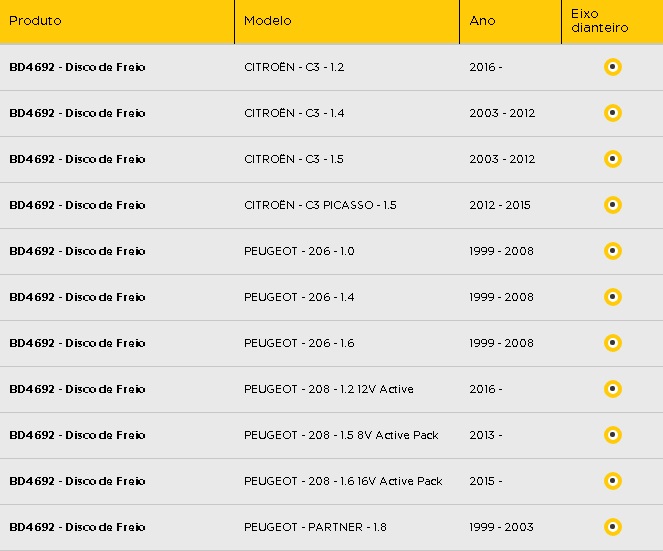Open BD4692 product link for Peugeot 206 1.4
663x551 pixels.
pos(77,297)
